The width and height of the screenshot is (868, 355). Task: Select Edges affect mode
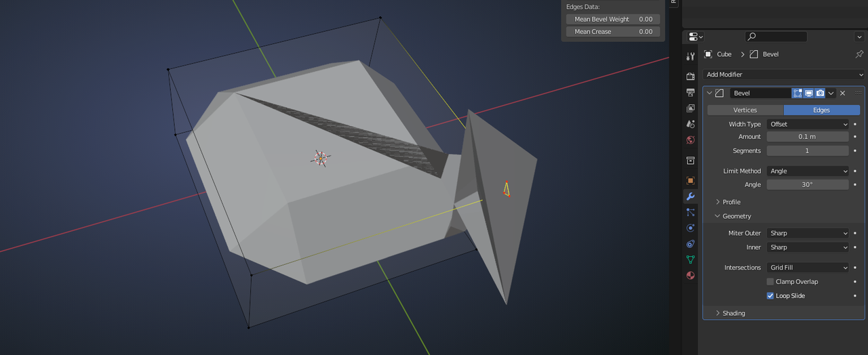(x=821, y=110)
